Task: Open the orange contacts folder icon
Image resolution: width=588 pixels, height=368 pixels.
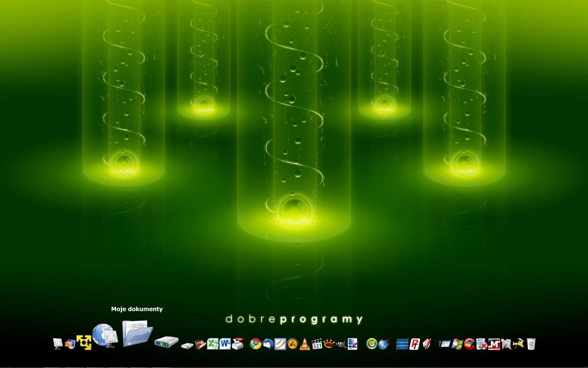Action: [200, 345]
